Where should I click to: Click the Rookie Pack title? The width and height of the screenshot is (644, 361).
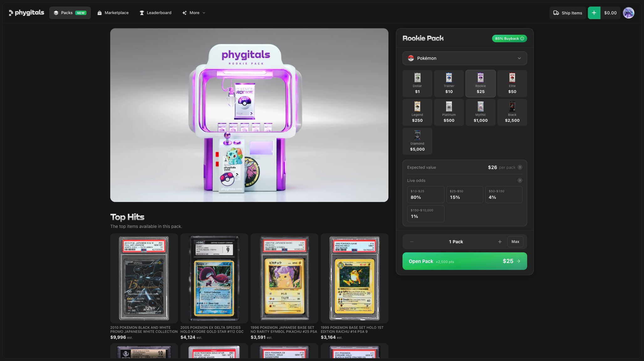pos(423,38)
